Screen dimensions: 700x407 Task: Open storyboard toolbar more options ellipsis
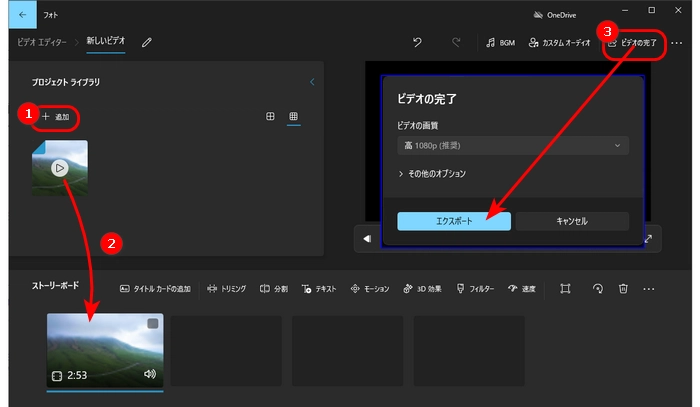click(649, 289)
